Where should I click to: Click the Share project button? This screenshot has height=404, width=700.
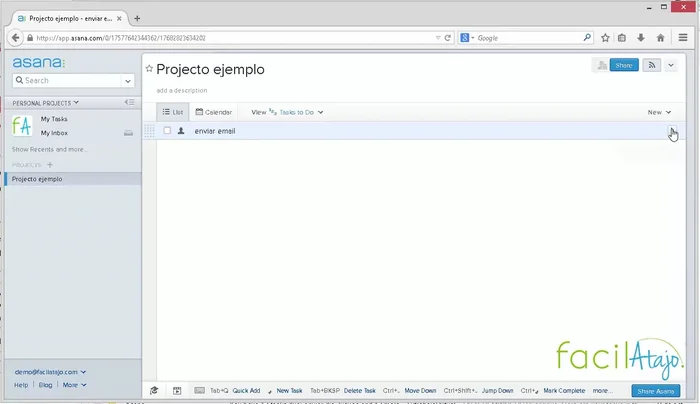pos(624,65)
